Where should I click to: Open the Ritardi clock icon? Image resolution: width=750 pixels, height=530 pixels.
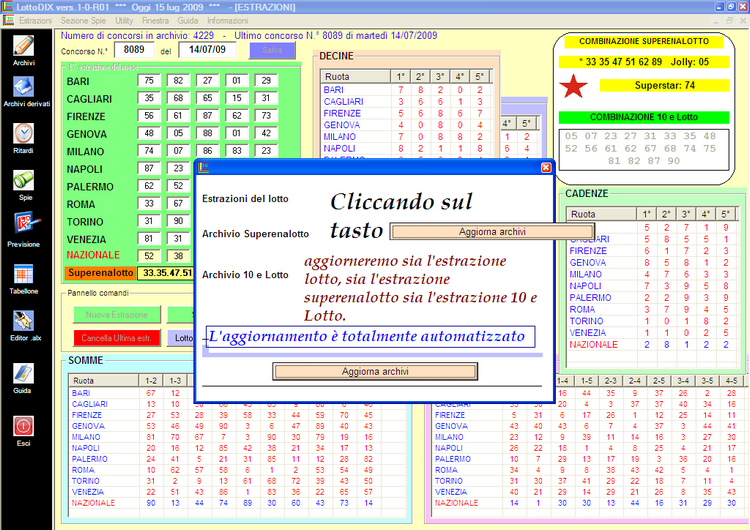point(23,133)
